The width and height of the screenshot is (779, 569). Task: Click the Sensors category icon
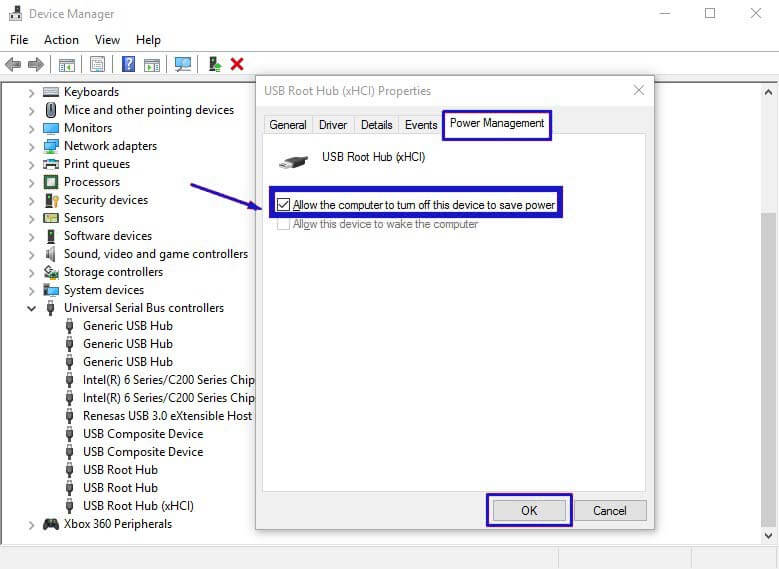[x=51, y=218]
